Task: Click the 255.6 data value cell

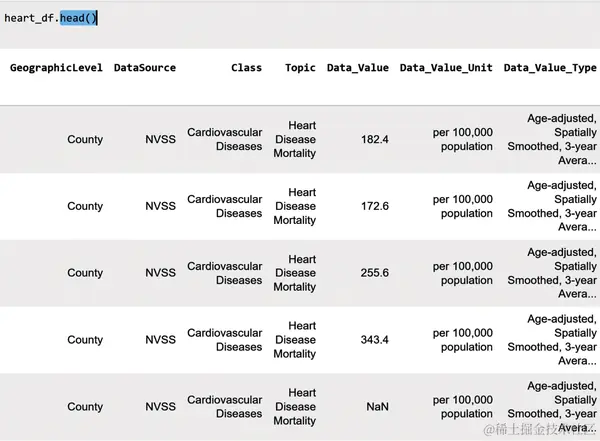Action: click(x=375, y=273)
